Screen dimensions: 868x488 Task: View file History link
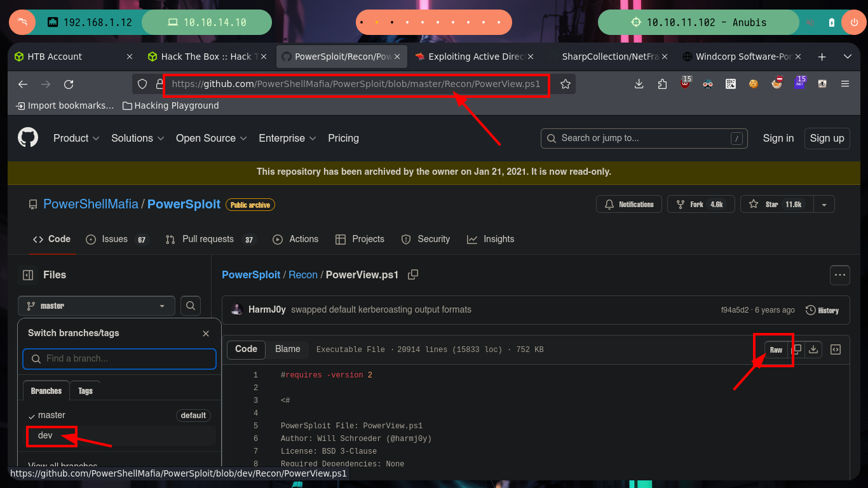click(x=822, y=310)
